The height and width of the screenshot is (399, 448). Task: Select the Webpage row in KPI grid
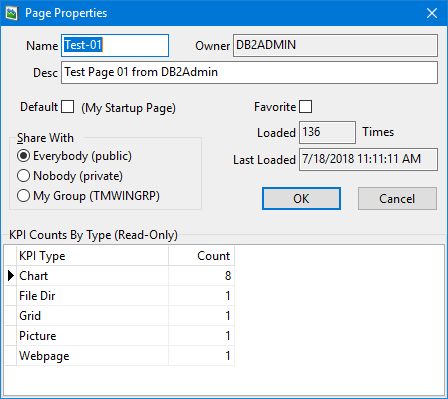(x=120, y=356)
